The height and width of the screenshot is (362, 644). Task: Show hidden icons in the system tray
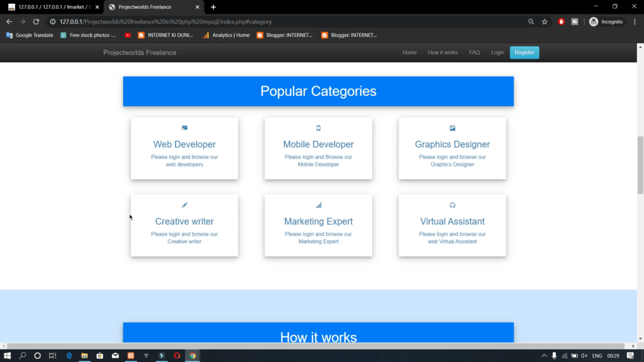tap(543, 355)
